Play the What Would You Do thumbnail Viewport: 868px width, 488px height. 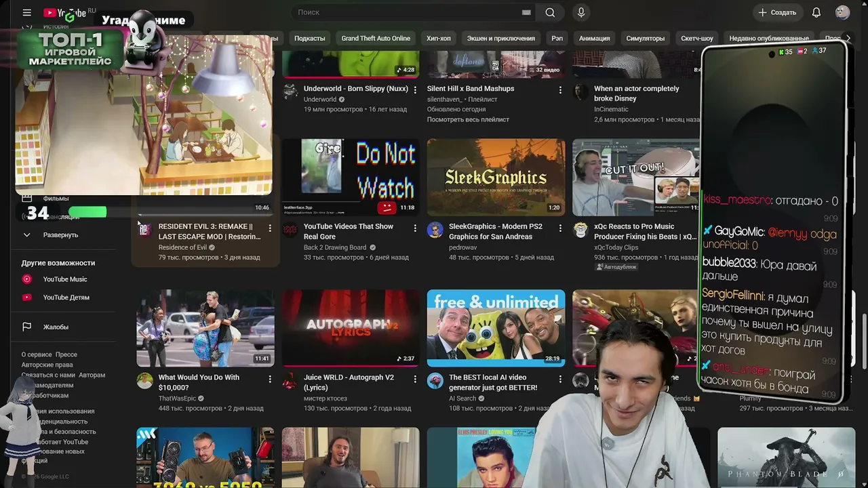point(205,328)
